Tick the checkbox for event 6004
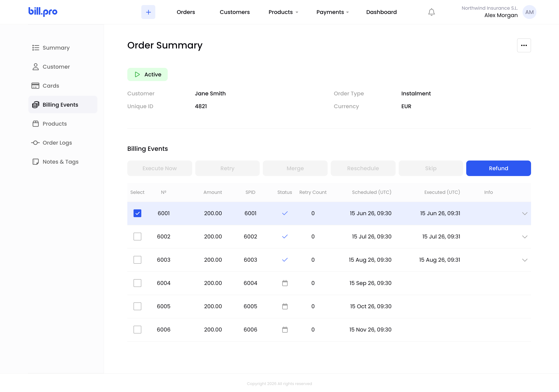The width and height of the screenshot is (559, 392). click(x=137, y=283)
